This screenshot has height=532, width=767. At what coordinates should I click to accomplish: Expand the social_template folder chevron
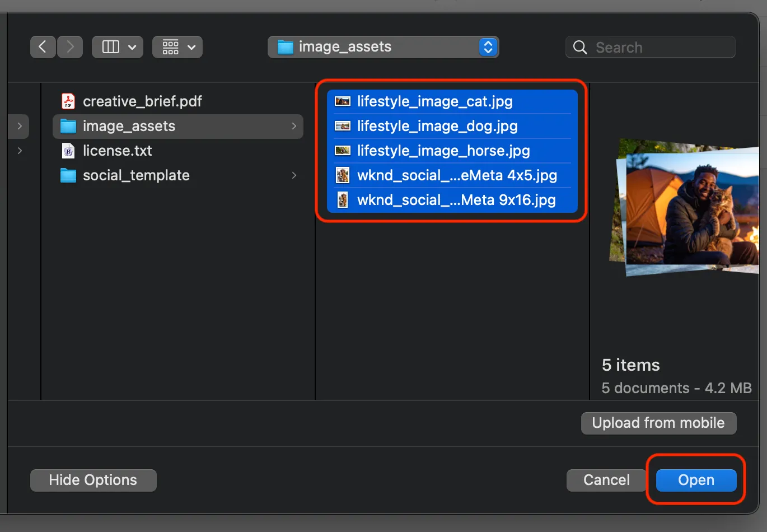294,175
